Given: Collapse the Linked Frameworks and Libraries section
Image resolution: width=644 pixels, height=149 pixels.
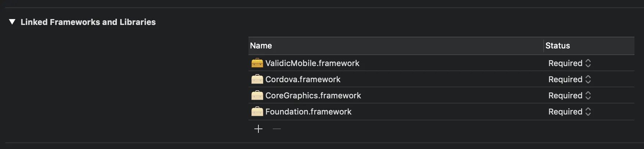Looking at the screenshot, I should [12, 22].
